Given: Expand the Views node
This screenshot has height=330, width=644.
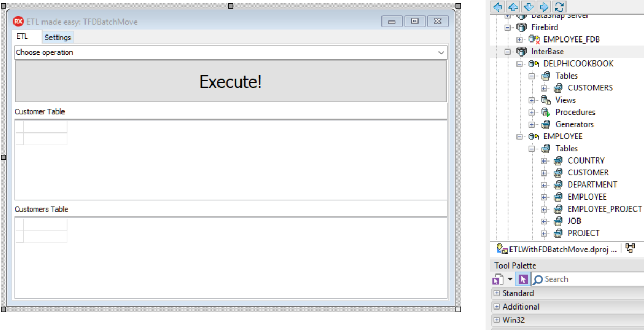Looking at the screenshot, I should click(532, 100).
